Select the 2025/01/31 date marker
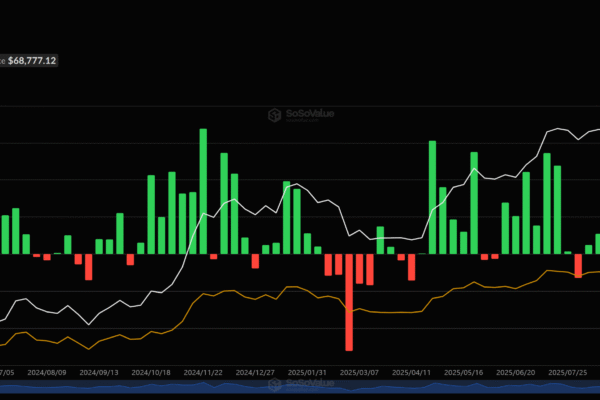Image resolution: width=600 pixels, height=400 pixels. coord(308,371)
